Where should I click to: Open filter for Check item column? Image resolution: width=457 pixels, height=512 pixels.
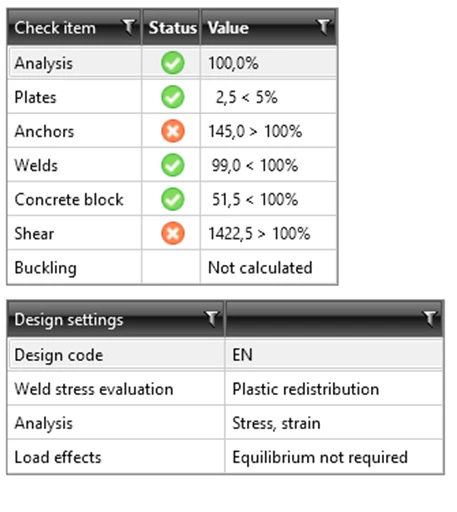129,27
